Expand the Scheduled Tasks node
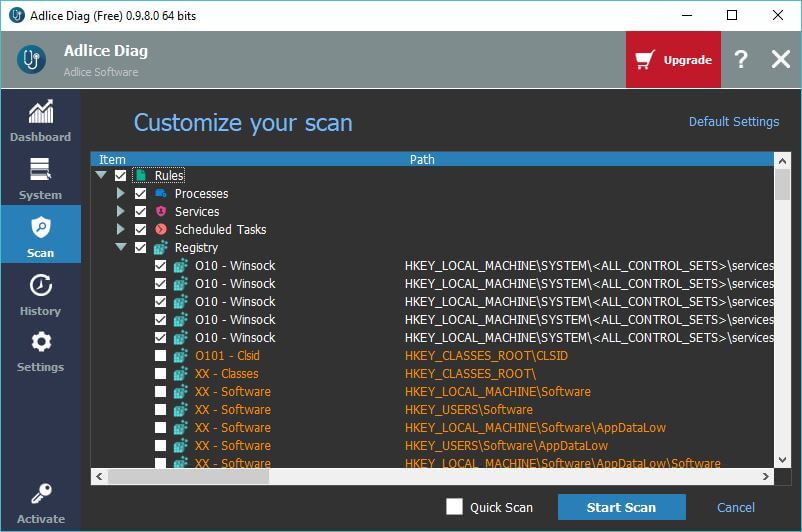This screenshot has height=532, width=802. pyautogui.click(x=121, y=230)
